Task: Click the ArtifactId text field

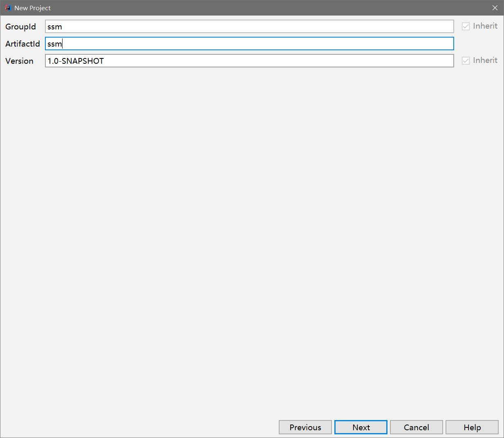Action: (x=249, y=44)
